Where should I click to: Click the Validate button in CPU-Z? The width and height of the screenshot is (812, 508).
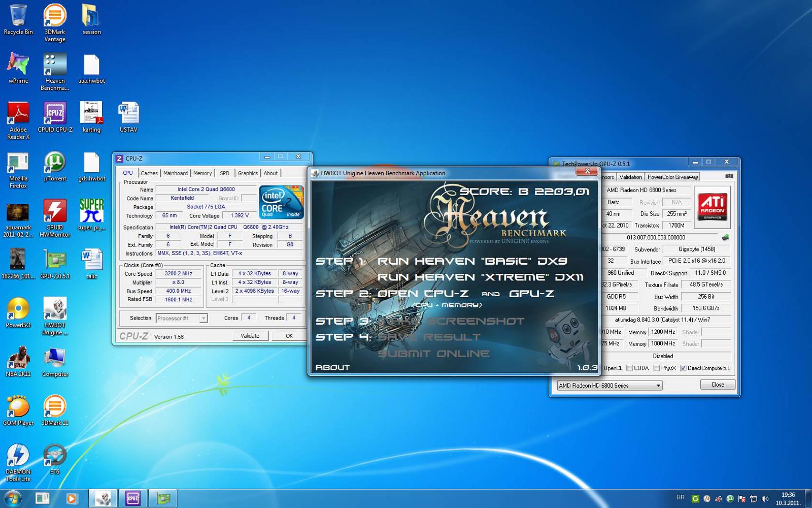[250, 336]
